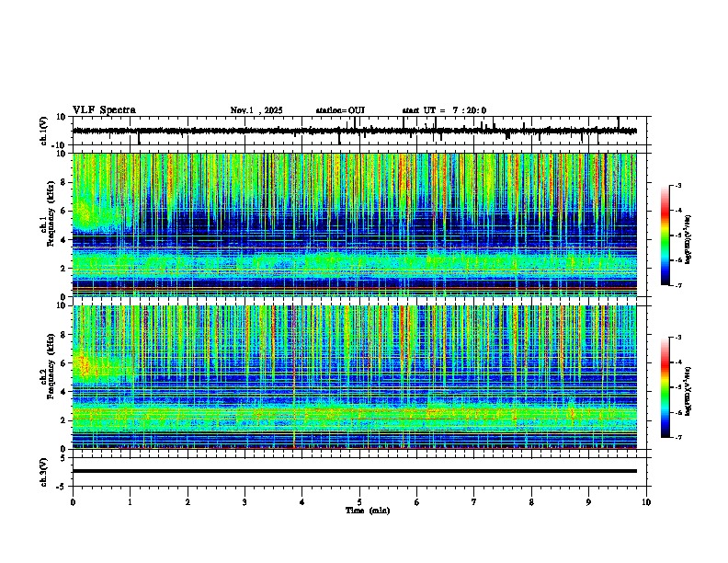Click the "8" tick label on the time axis
728x563 pixels.
coord(531,502)
